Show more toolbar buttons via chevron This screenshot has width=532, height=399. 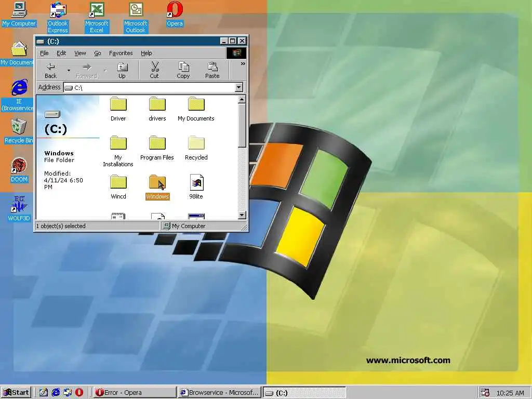(243, 64)
